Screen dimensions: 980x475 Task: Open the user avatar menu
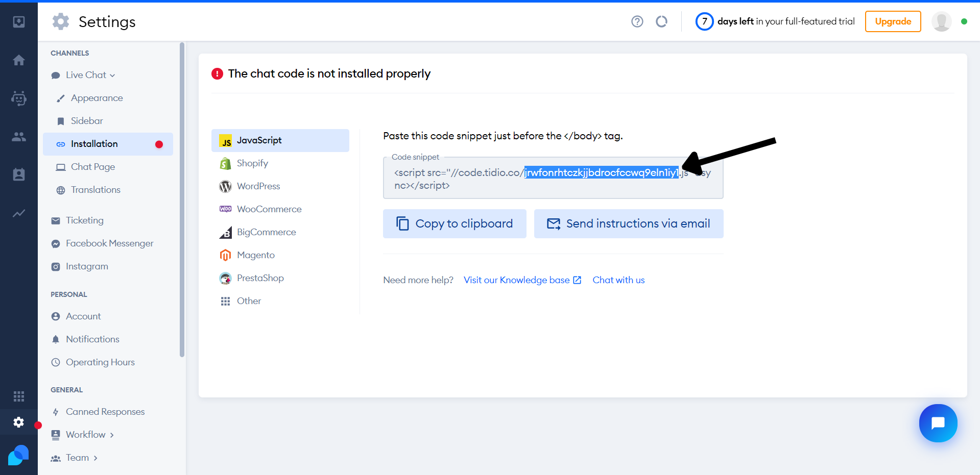[941, 21]
